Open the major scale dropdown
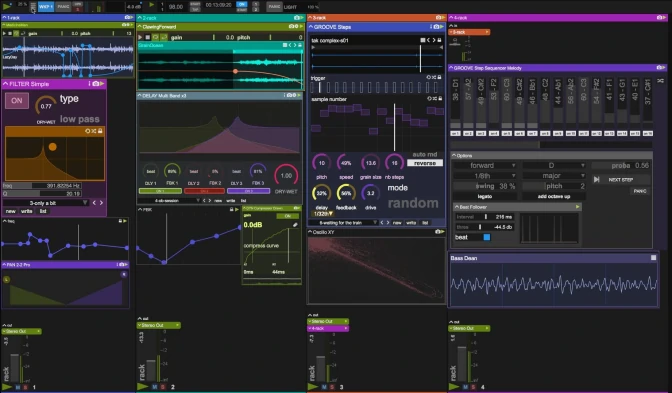This screenshot has height=393, width=672. coord(554,176)
